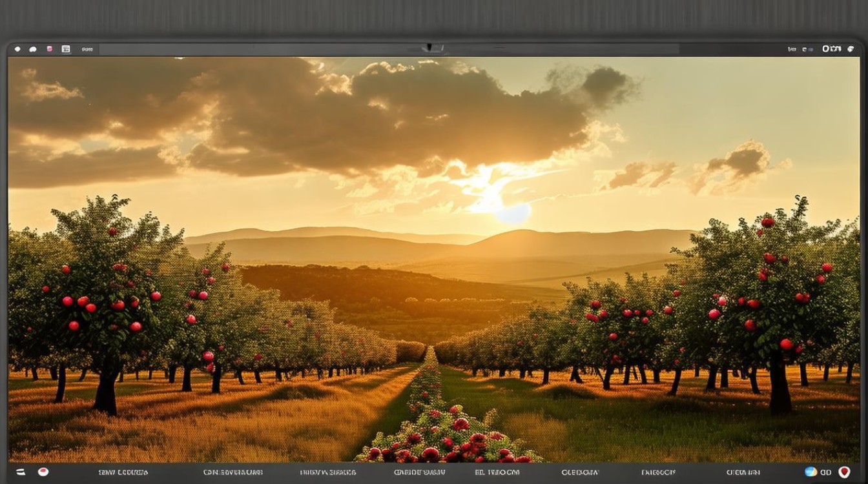Toggle the small switch icon in top-right bar
Image resolution: width=868 pixels, height=484 pixels.
[807, 49]
